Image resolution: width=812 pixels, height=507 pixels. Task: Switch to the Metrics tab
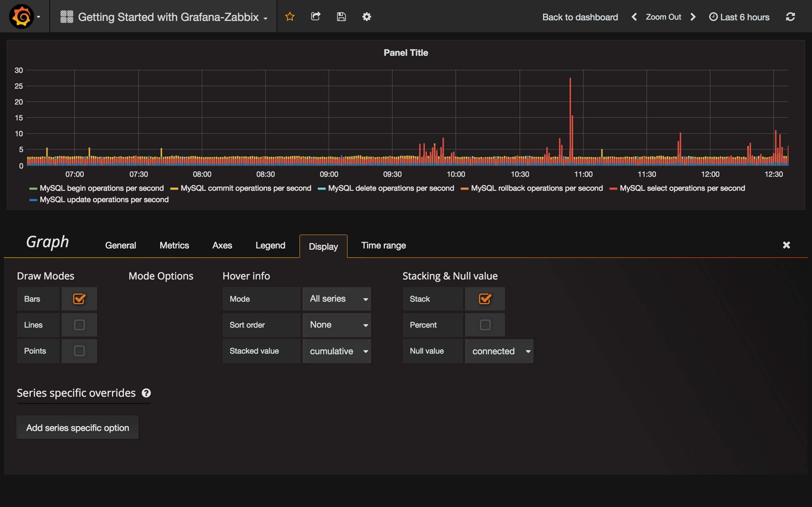[174, 246]
